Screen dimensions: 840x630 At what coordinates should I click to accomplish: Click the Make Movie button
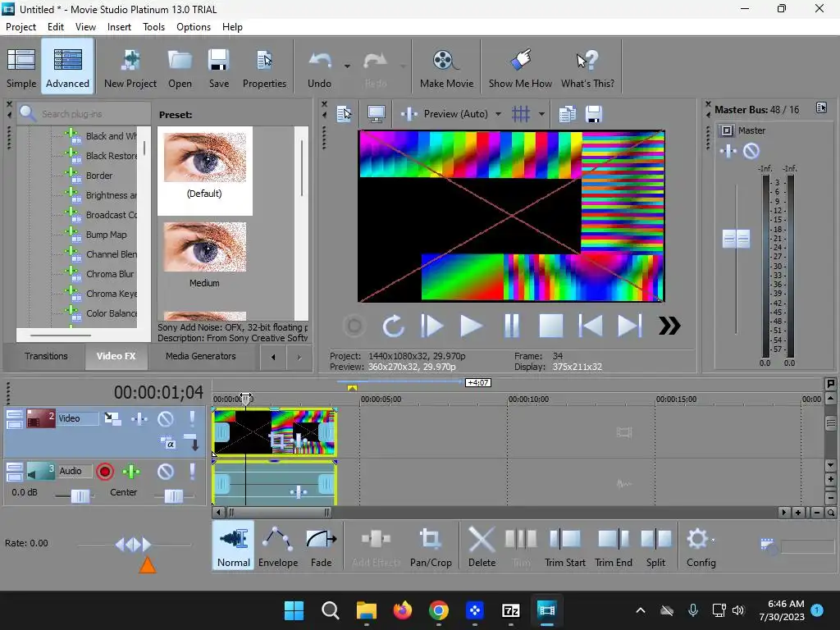pos(446,67)
